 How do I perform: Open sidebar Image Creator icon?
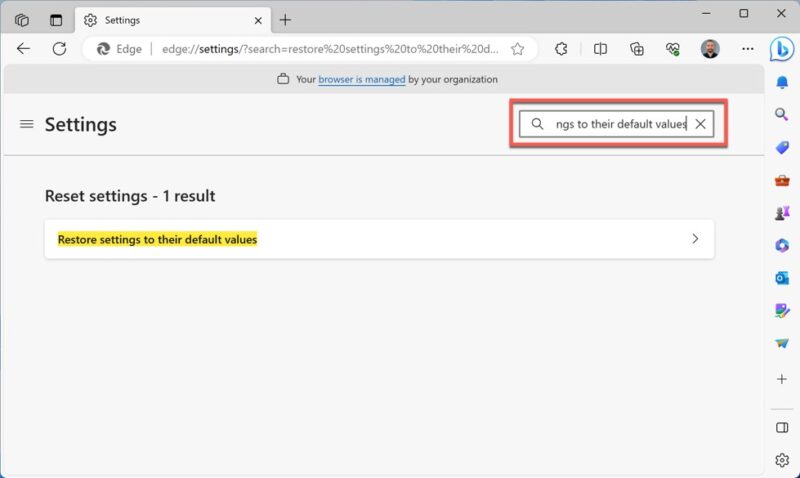point(782,311)
